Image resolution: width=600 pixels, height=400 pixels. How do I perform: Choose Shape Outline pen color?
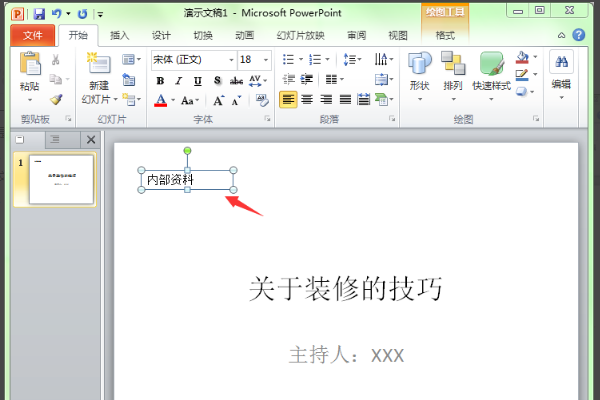point(522,75)
